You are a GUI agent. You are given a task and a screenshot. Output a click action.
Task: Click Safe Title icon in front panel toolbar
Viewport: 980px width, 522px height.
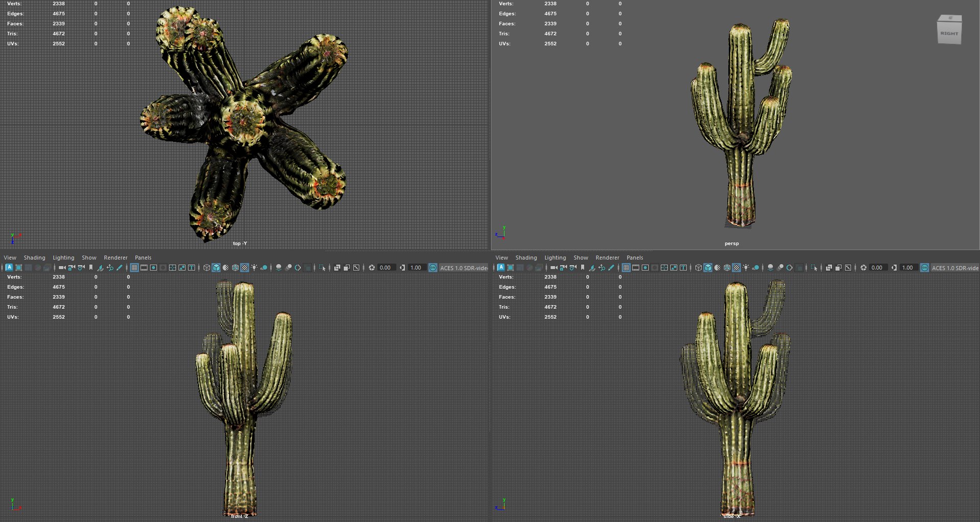coord(191,267)
